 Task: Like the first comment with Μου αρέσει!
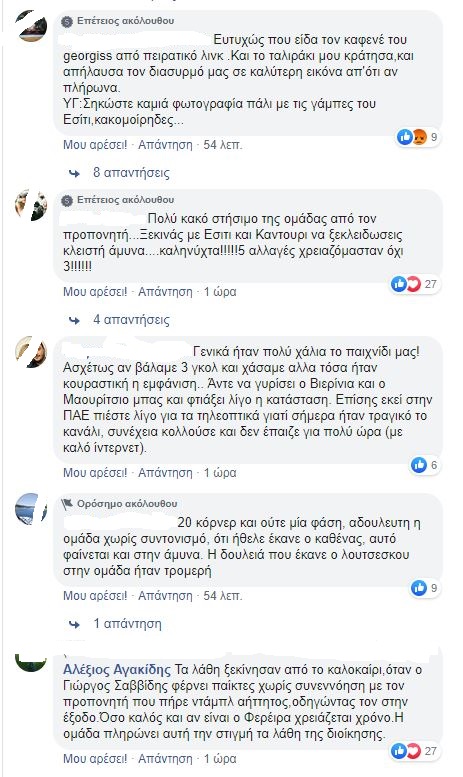pos(95,145)
